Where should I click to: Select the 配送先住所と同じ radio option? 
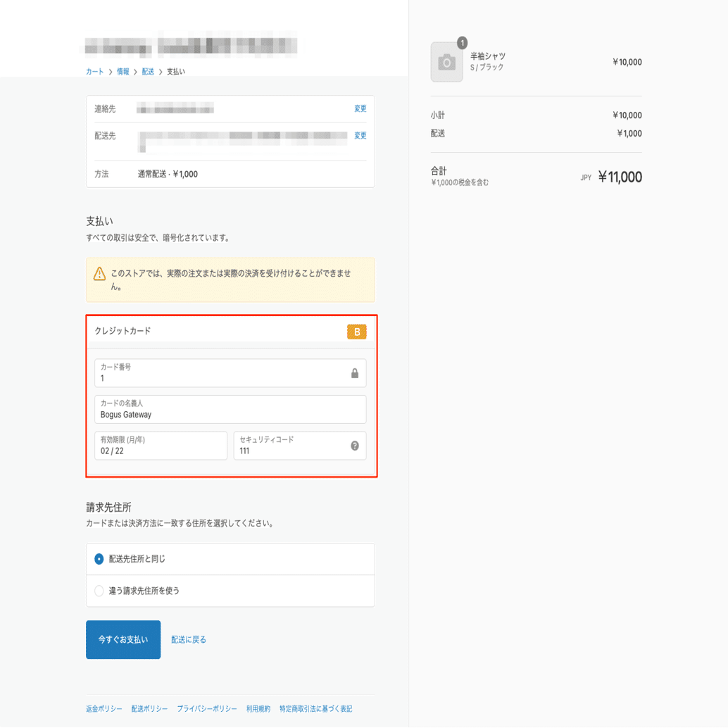pos(99,558)
